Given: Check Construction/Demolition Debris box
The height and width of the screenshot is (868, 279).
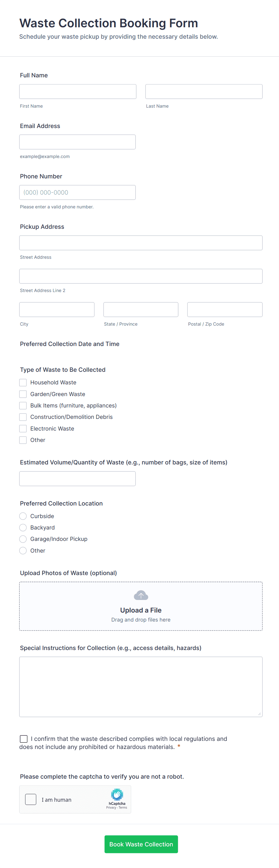Looking at the screenshot, I should click(23, 417).
